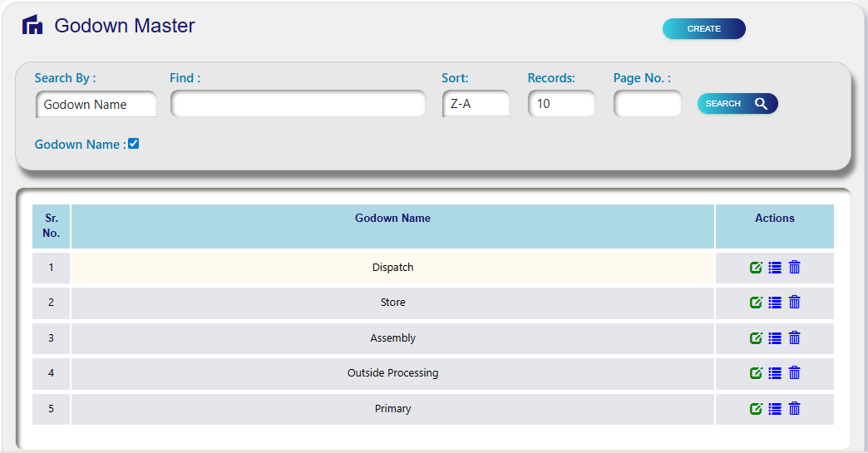
Task: Open the Records count dropdown
Action: pyautogui.click(x=561, y=104)
